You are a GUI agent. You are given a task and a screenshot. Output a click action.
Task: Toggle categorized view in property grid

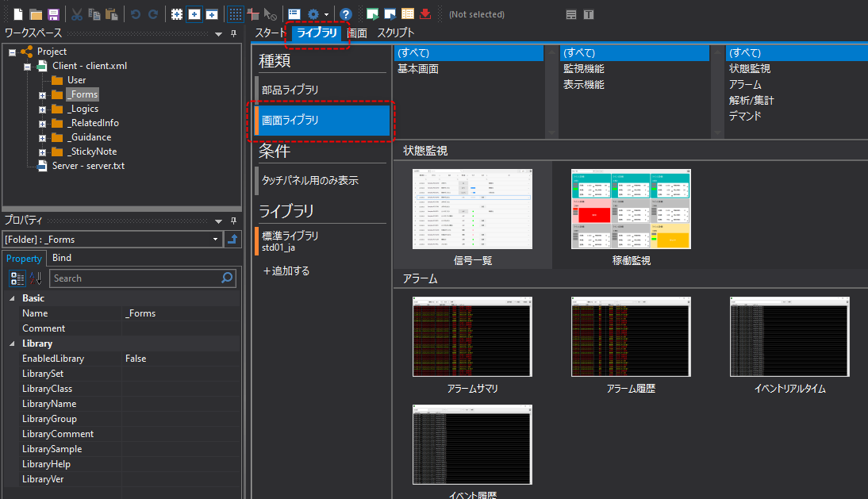17,278
